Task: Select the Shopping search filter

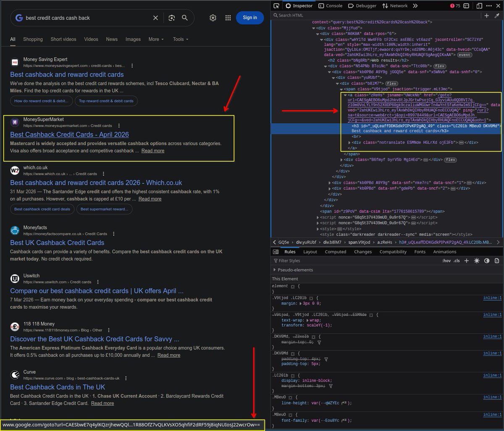Action: (33, 39)
